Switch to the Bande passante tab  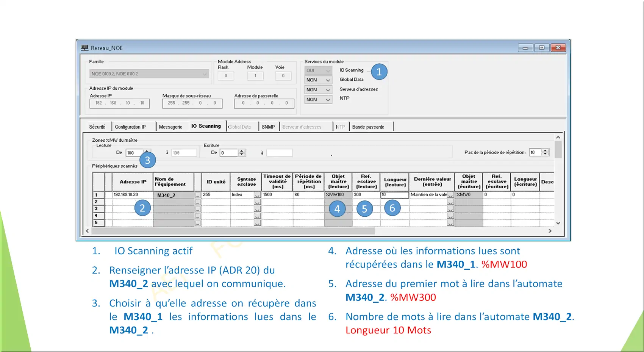(368, 127)
